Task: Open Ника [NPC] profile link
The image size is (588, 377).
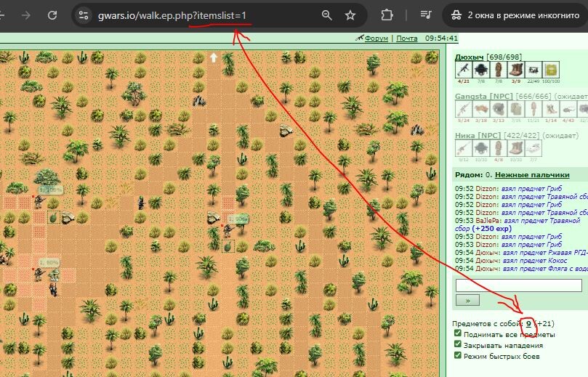Action: 478,135
